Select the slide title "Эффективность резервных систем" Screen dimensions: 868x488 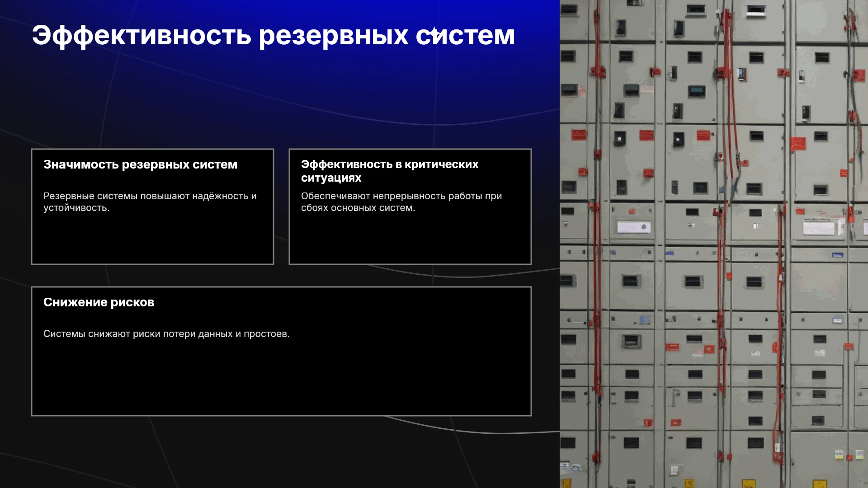click(274, 36)
